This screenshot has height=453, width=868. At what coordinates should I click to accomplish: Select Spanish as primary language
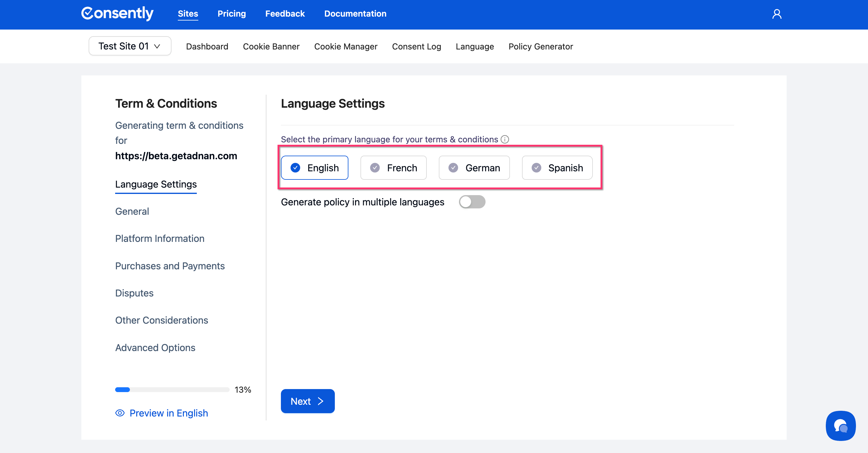[557, 168]
